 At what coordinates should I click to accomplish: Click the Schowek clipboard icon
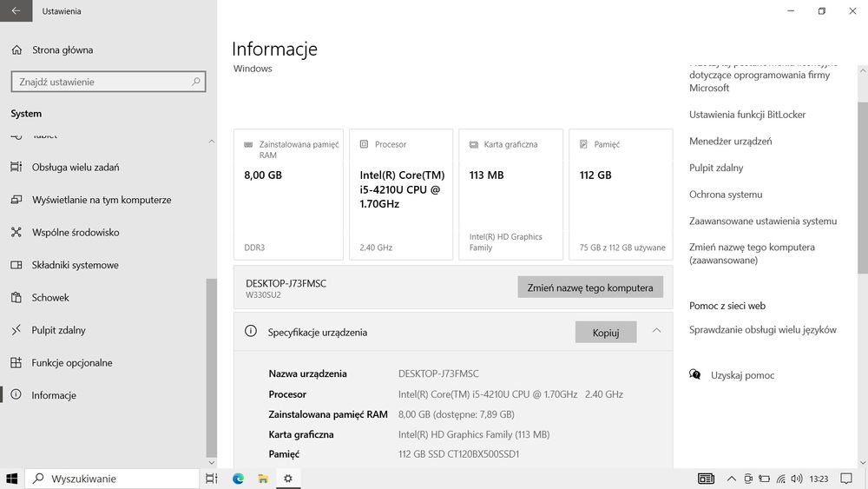tap(16, 298)
